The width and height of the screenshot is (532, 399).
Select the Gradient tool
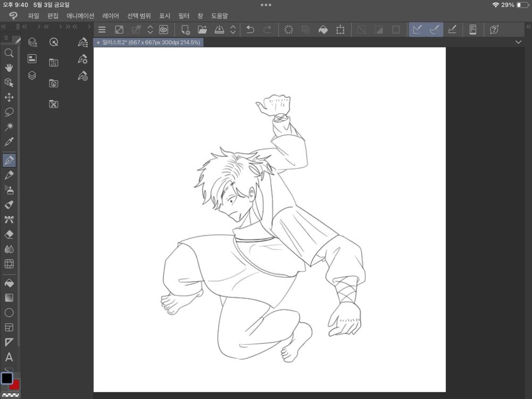click(x=9, y=297)
